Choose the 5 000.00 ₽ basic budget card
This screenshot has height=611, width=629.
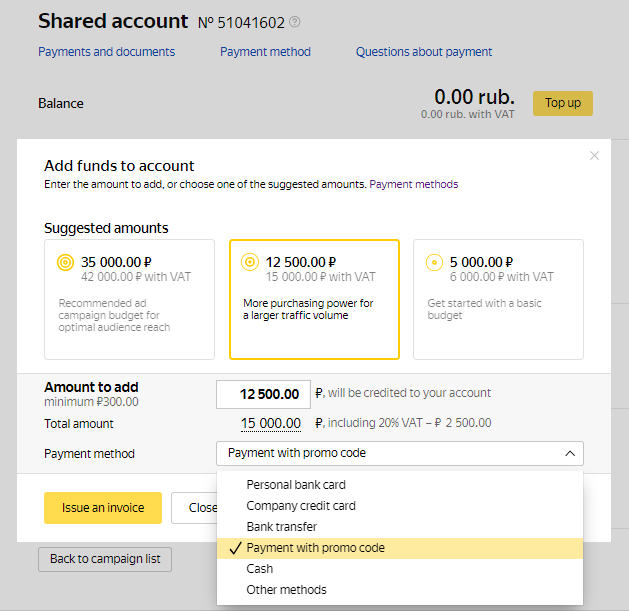click(x=498, y=299)
